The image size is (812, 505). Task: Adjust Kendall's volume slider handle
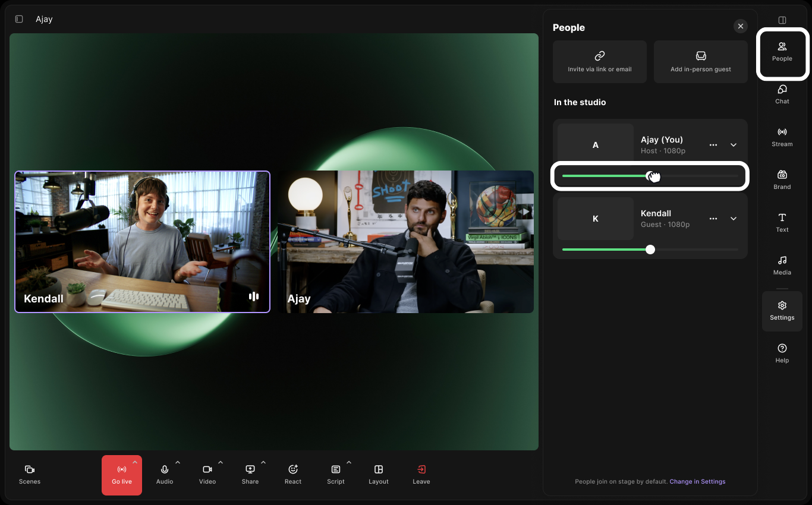[x=650, y=250]
